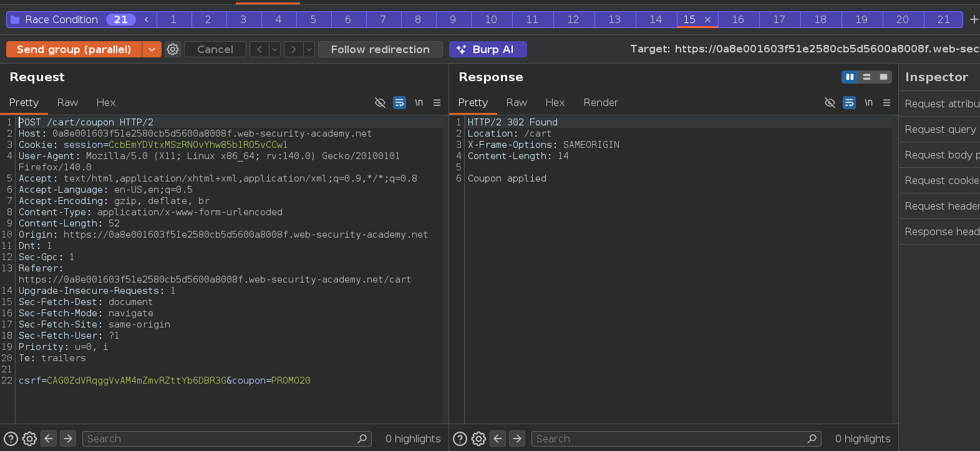Go to previous search match in Response
This screenshot has width=980, height=451.
pos(498,439)
